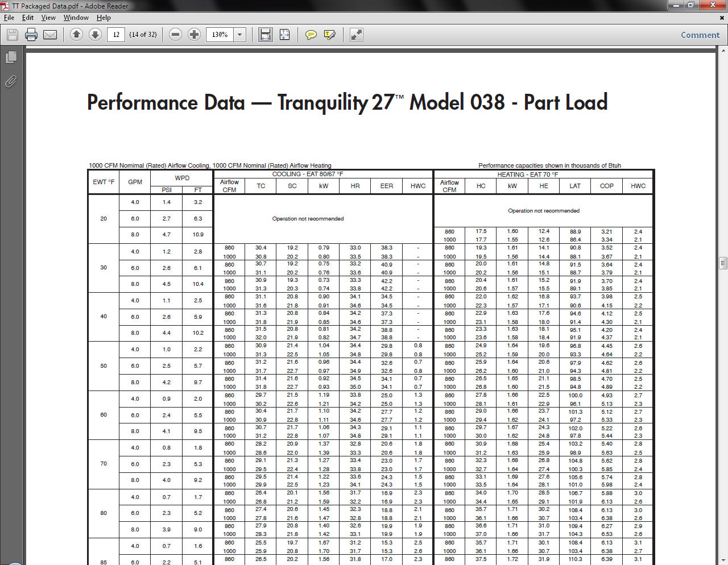The height and width of the screenshot is (565, 728).
Task: Click 'HEATING - EAT 70 °F' header
Action: point(528,175)
